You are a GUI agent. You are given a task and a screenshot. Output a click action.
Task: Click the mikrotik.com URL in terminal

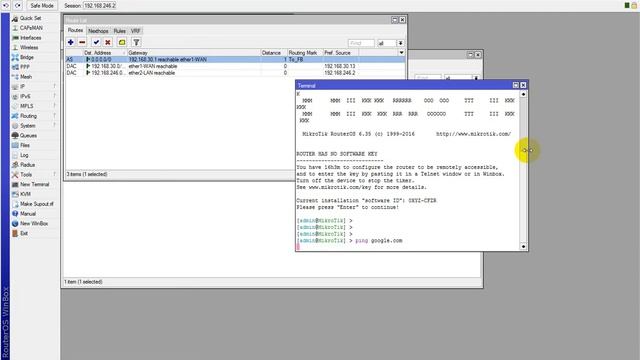[473, 134]
